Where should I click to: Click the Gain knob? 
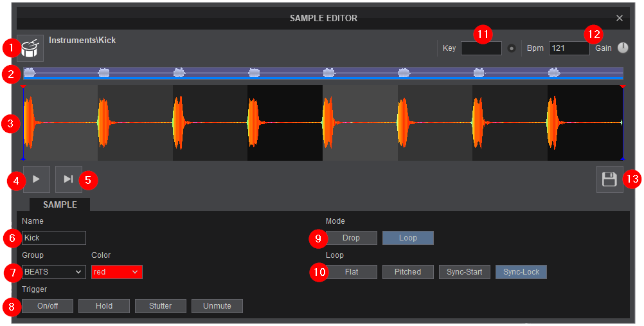(623, 48)
